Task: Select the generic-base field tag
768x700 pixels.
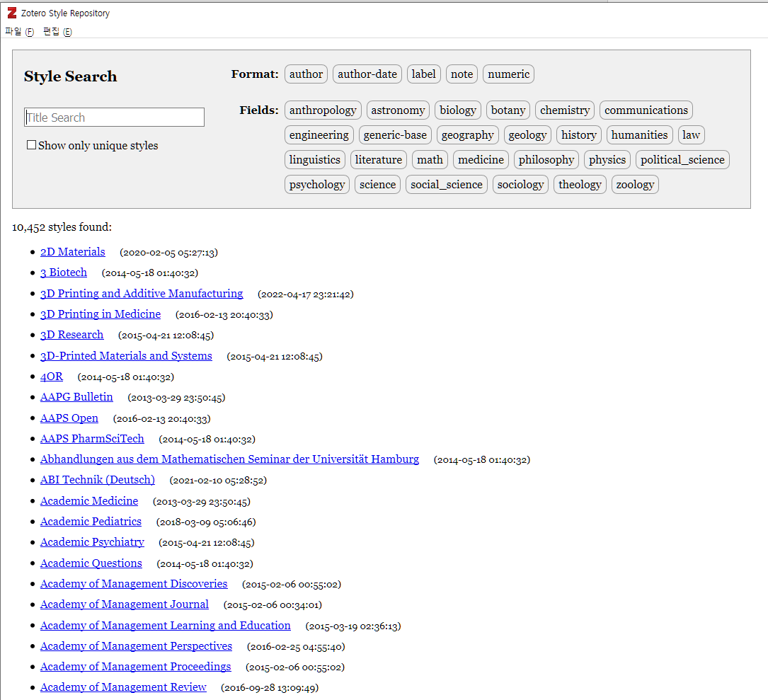Action: (x=395, y=134)
